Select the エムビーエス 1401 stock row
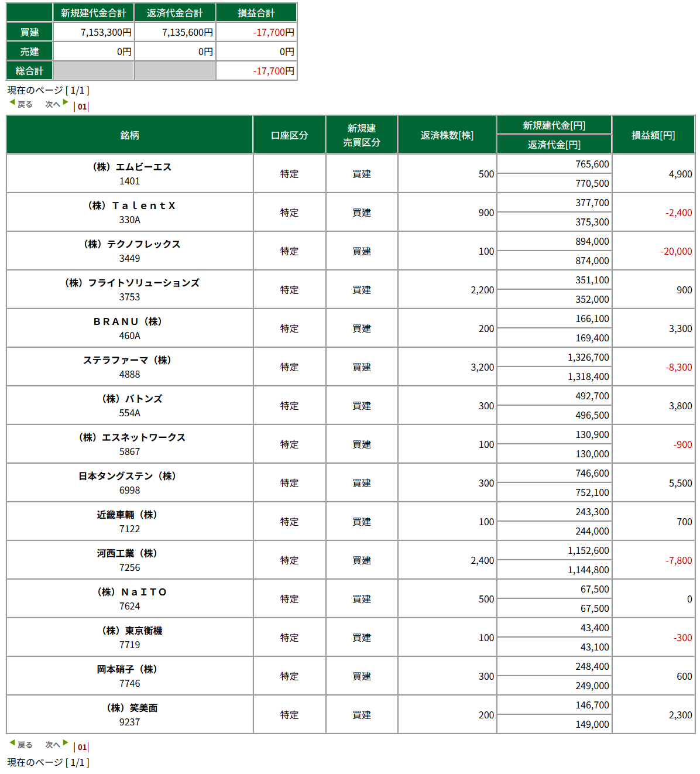Viewport: 700px width, 774px height. (351, 173)
